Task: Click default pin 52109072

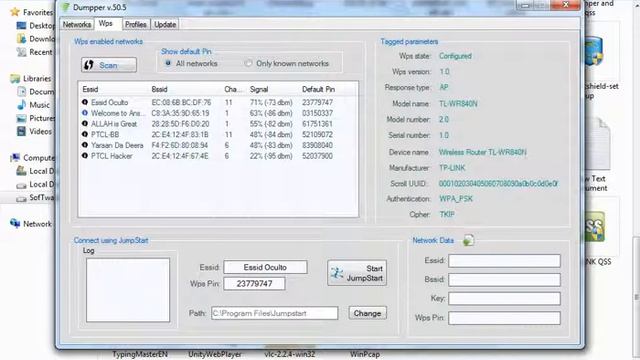Action: [x=317, y=134]
